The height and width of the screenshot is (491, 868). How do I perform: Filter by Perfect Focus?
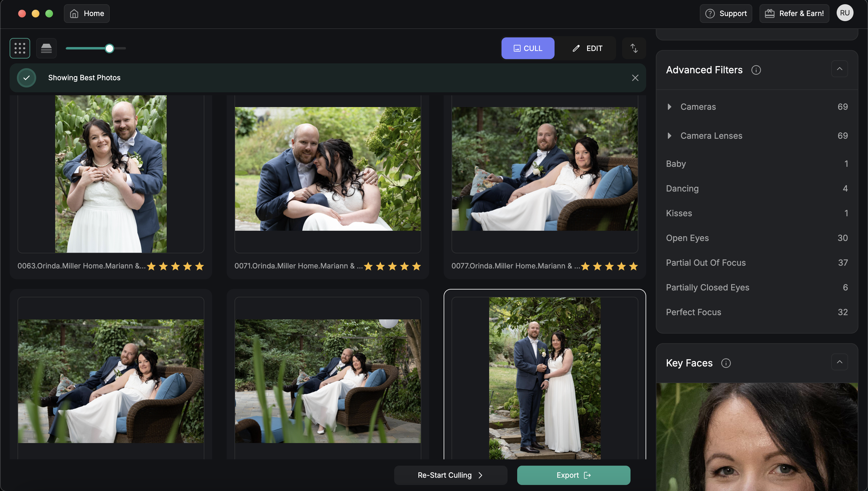tap(757, 312)
